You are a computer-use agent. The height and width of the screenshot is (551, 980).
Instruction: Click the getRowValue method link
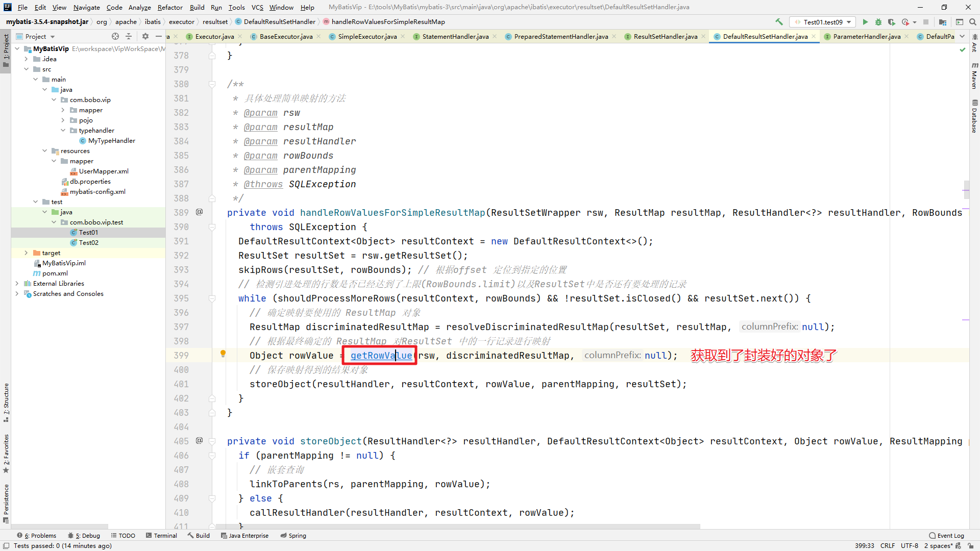pos(381,356)
